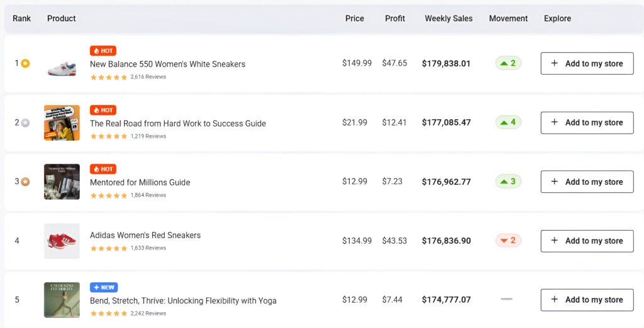Click the green up-2 movement indicator
The image size is (644, 328).
508,63
